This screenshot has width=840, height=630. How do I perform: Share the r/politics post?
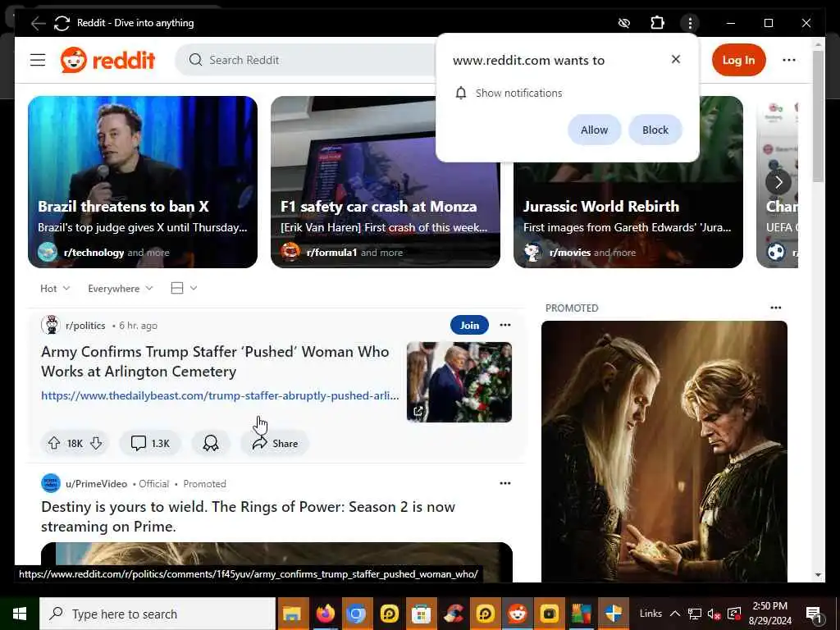(275, 443)
